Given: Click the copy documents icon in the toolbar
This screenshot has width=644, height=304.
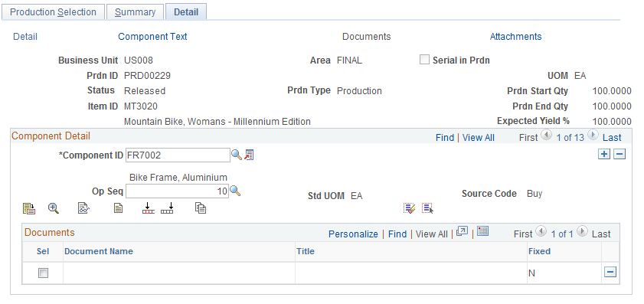Looking at the screenshot, I should click(201, 208).
